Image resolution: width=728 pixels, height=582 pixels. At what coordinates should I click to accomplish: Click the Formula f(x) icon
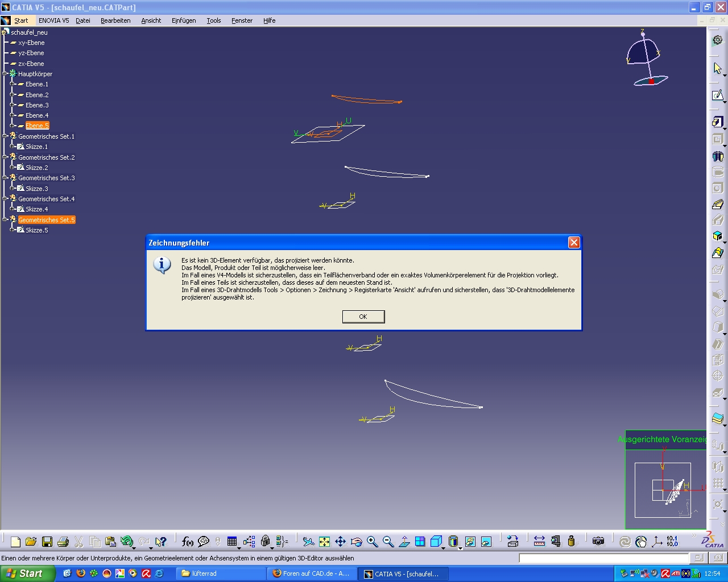click(187, 542)
